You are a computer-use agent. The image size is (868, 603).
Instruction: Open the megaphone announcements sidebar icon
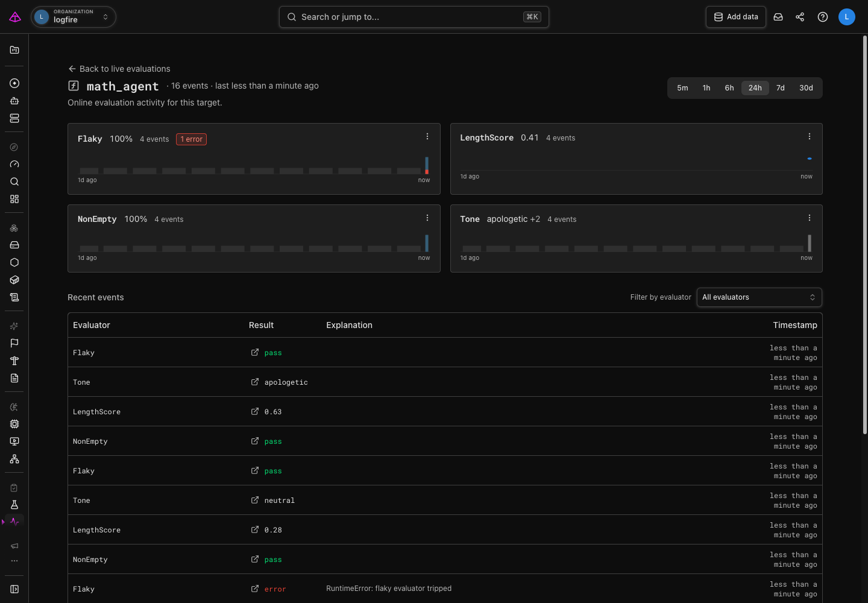(x=14, y=546)
